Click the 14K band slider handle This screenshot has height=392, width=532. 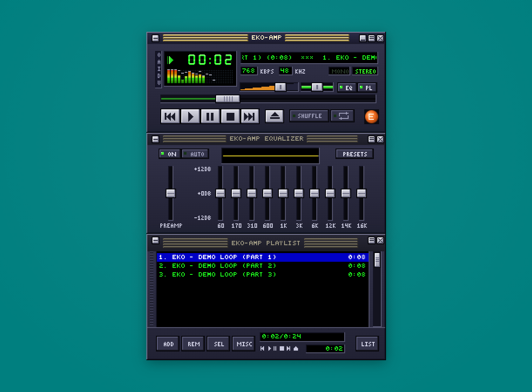[346, 193]
